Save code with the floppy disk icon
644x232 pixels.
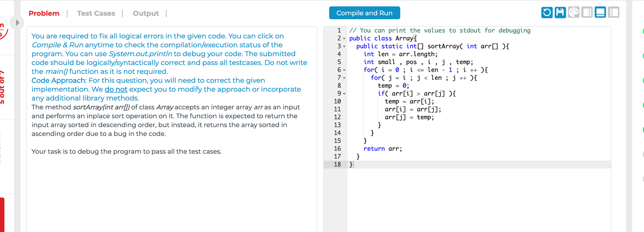coord(560,13)
